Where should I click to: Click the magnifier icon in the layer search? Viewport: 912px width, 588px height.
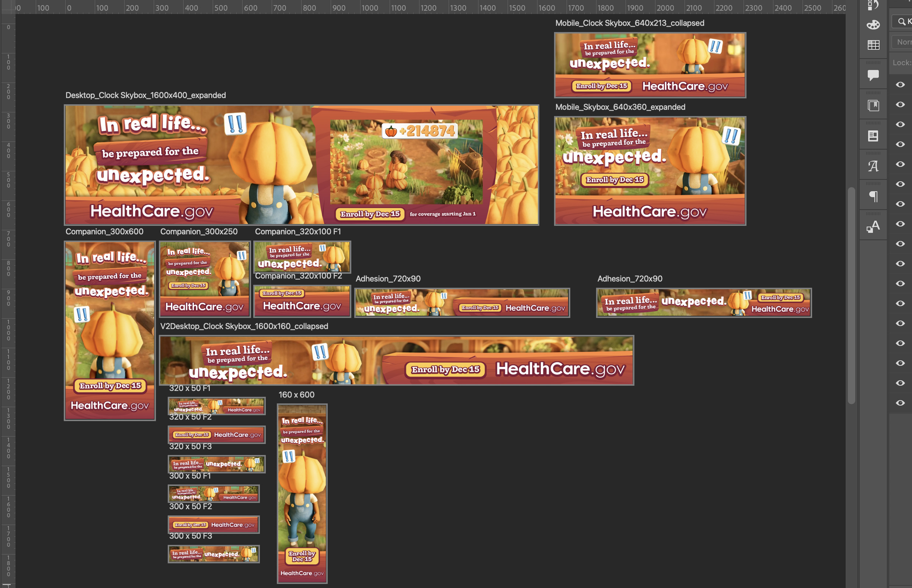tap(901, 21)
